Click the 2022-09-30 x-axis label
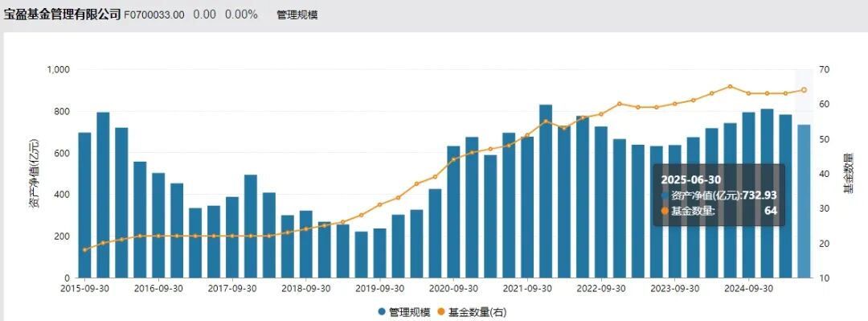 [601, 289]
